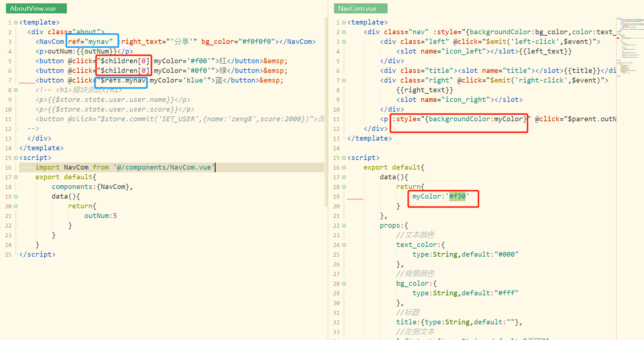Click ref="mynav" attribute in AboutView
This screenshot has height=340, width=644.
[x=90, y=42]
